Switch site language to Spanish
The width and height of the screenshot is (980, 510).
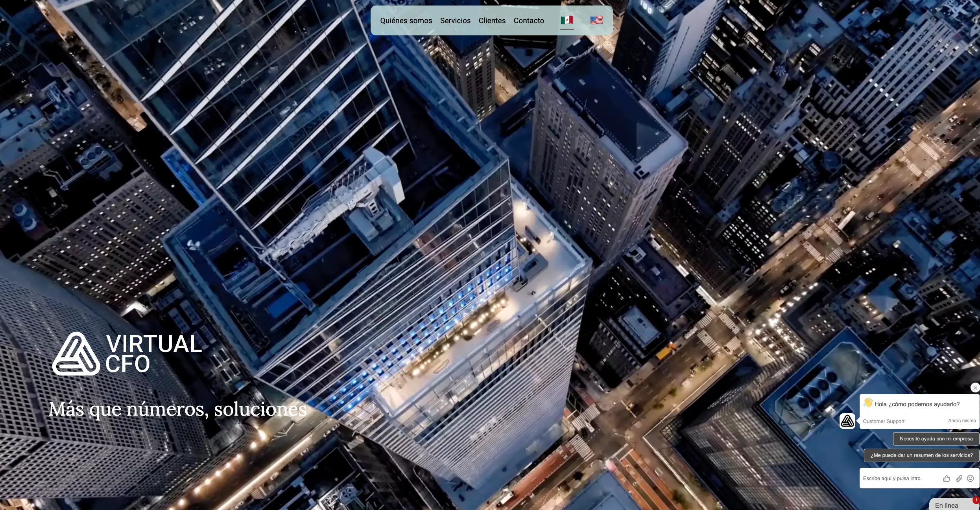pos(567,20)
